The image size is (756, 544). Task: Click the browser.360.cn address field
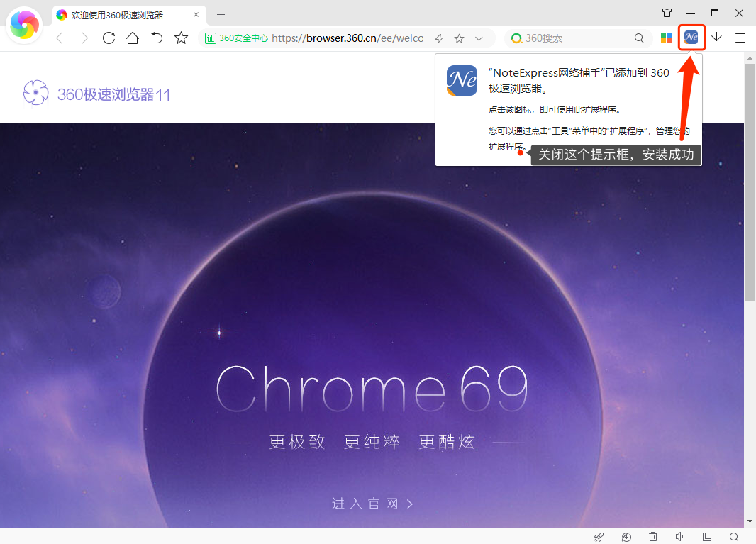pos(347,38)
